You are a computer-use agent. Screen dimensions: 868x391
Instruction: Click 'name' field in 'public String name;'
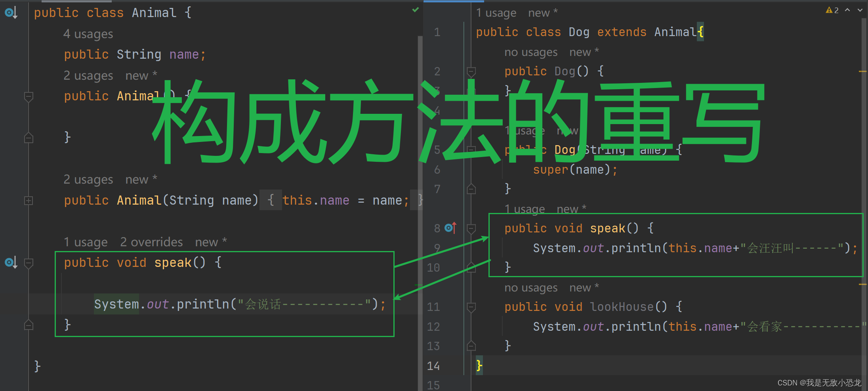click(184, 55)
